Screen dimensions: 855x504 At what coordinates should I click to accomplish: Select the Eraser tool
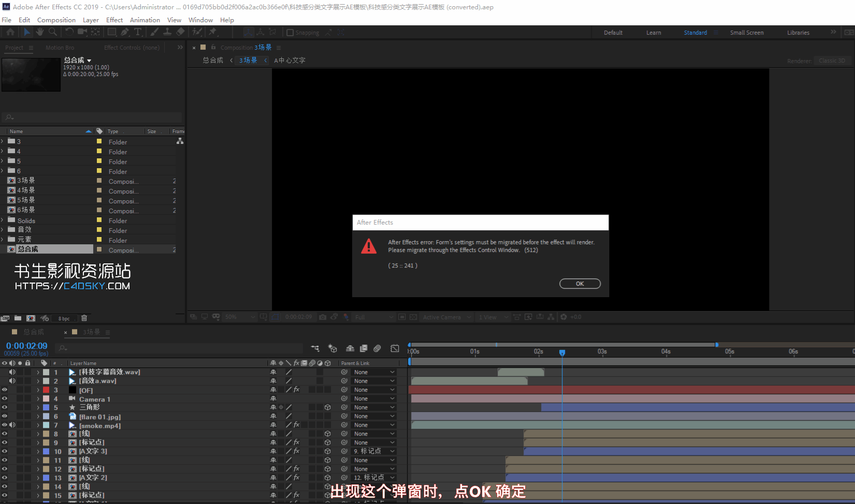tap(180, 32)
